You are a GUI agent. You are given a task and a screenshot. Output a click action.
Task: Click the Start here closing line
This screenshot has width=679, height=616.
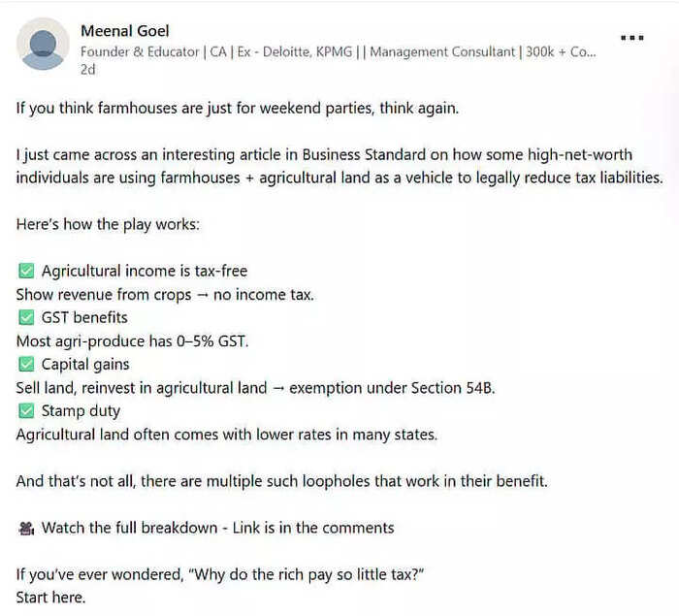point(50,598)
